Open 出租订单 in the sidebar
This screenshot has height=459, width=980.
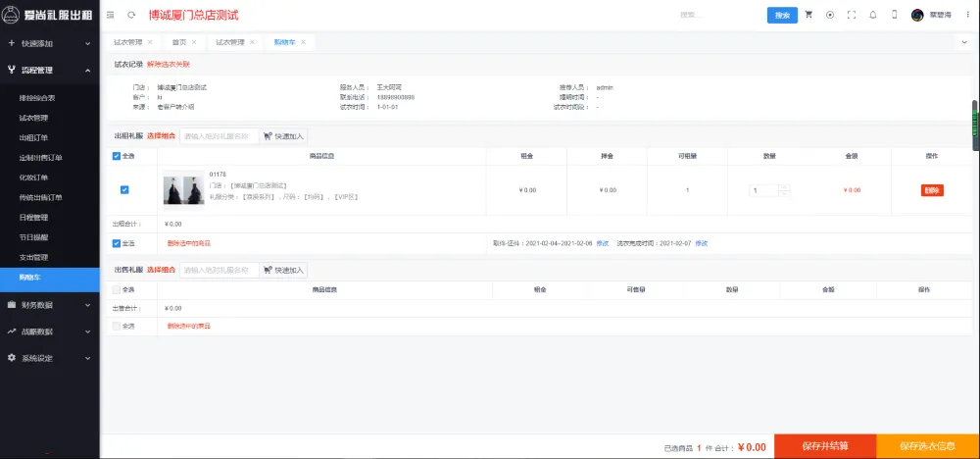pyautogui.click(x=33, y=137)
